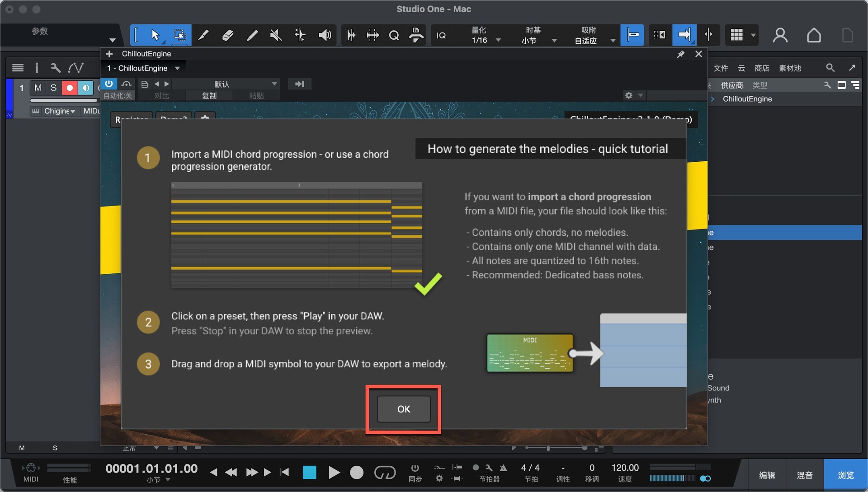The height and width of the screenshot is (492, 868).
Task: Return to zero transport button
Action: pos(284,473)
